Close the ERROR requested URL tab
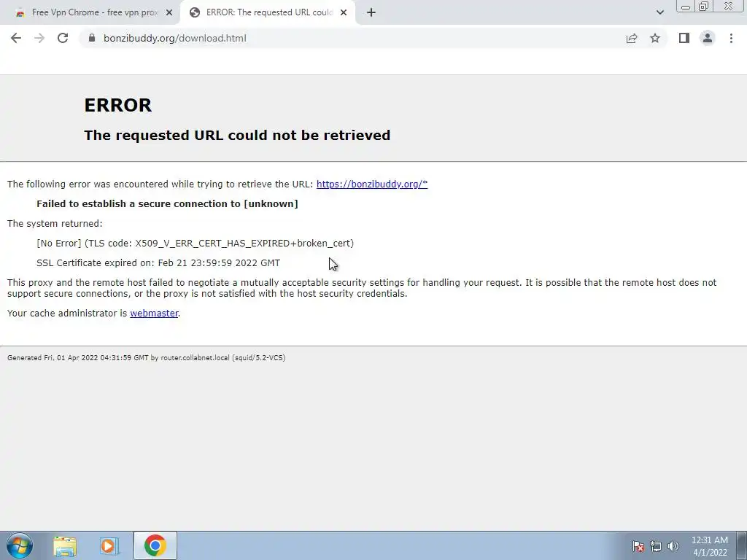The width and height of the screenshot is (747, 560). tap(344, 12)
